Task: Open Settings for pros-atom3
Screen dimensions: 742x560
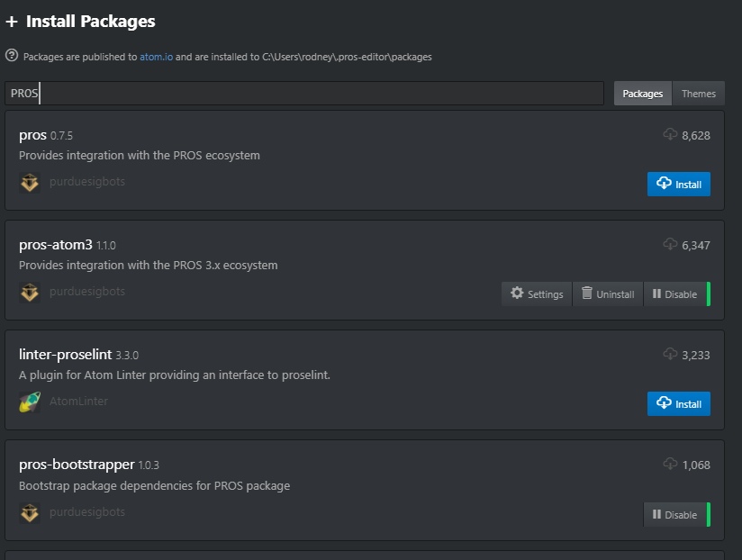Action: tap(537, 294)
